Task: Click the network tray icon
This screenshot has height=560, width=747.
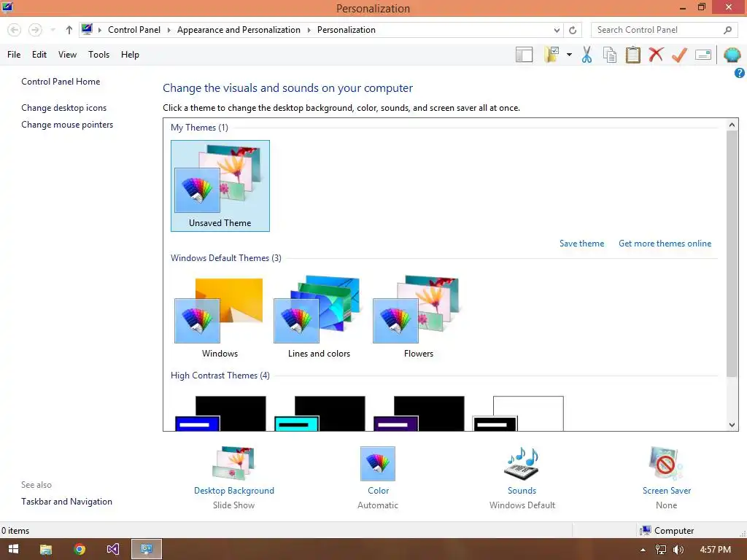Action: coord(660,550)
